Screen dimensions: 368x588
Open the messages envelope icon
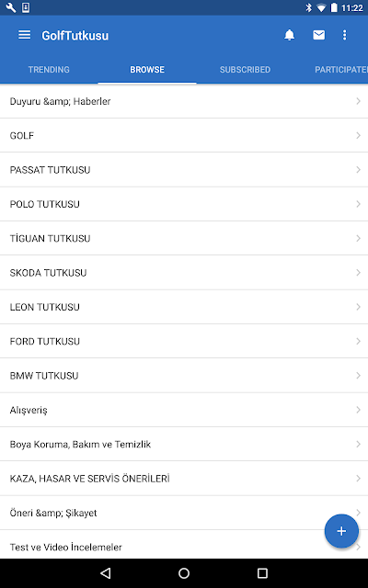pyautogui.click(x=318, y=35)
